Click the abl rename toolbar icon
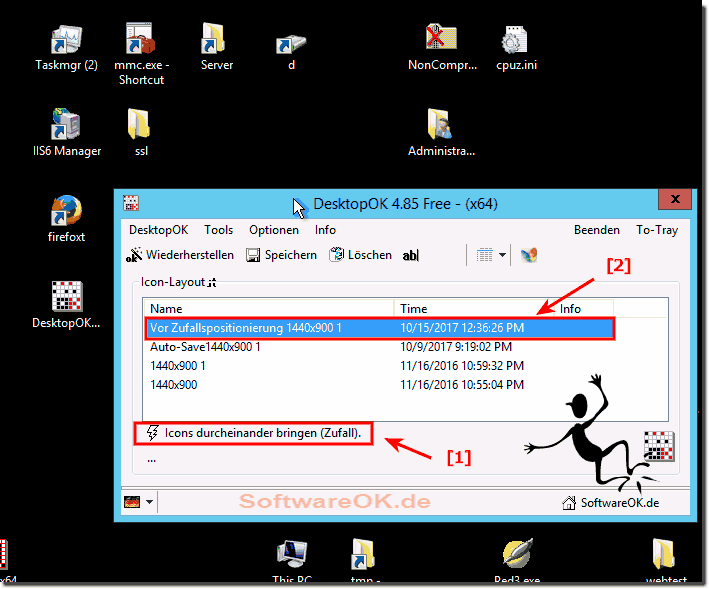The height and width of the screenshot is (589, 709). pyautogui.click(x=411, y=255)
